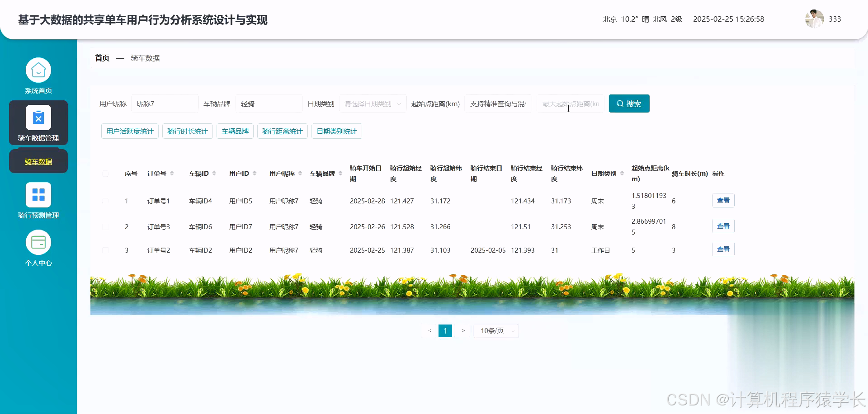Open 个人中心 from the sidebar
Viewport: 868px width, 414px height.
click(x=38, y=247)
